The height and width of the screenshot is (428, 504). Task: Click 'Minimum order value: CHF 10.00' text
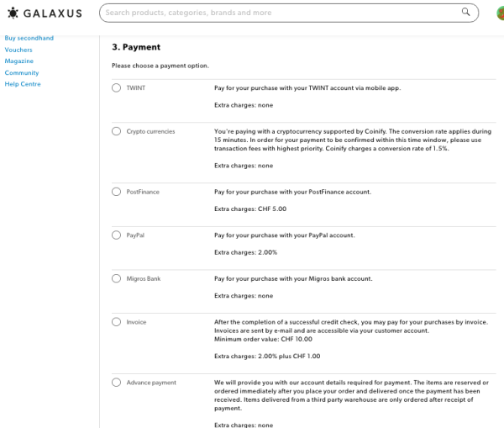point(263,339)
